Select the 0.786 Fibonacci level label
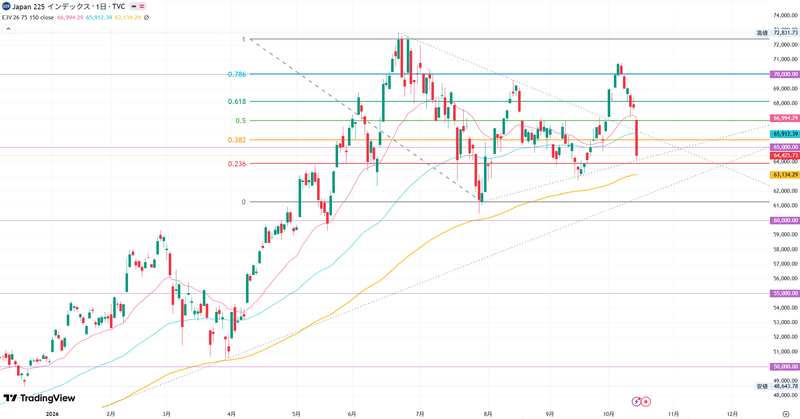The width and height of the screenshot is (800, 419). tap(237, 74)
